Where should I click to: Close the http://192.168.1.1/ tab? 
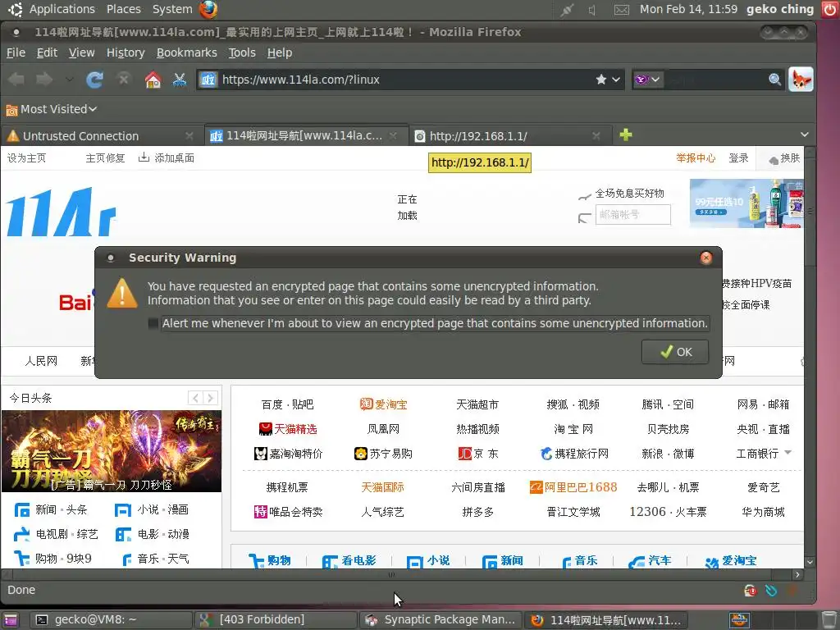pos(596,136)
